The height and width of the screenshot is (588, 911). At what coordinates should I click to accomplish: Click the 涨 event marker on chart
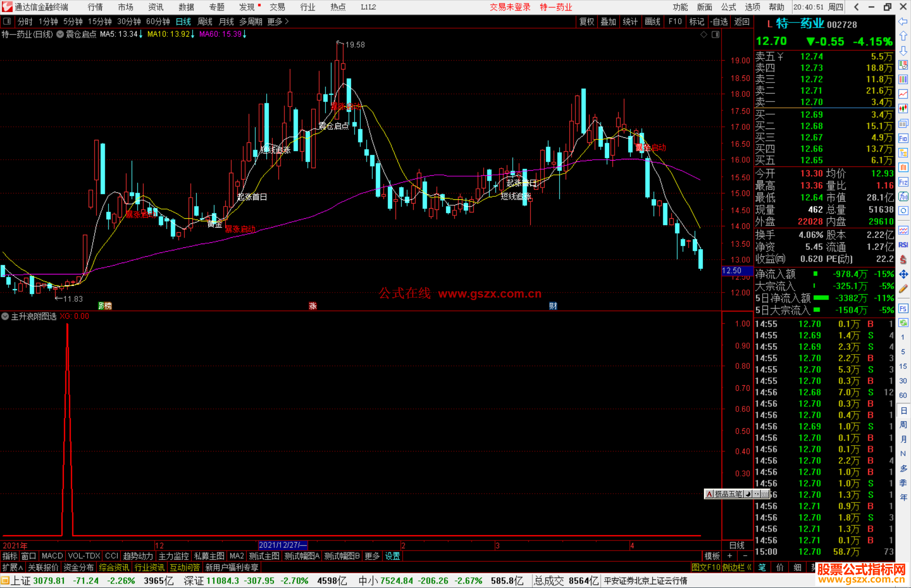(x=313, y=306)
